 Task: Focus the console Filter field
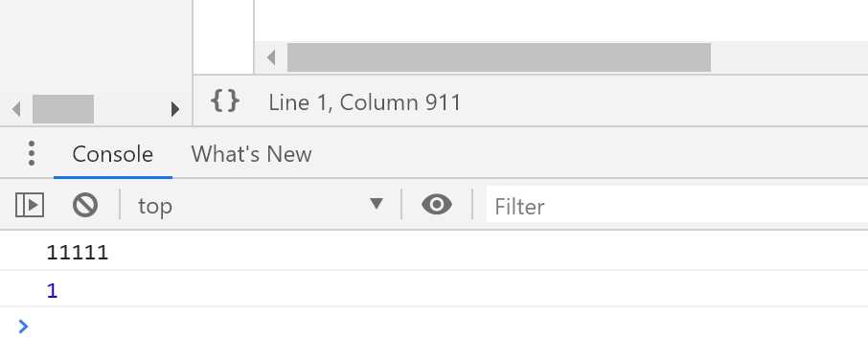677,207
